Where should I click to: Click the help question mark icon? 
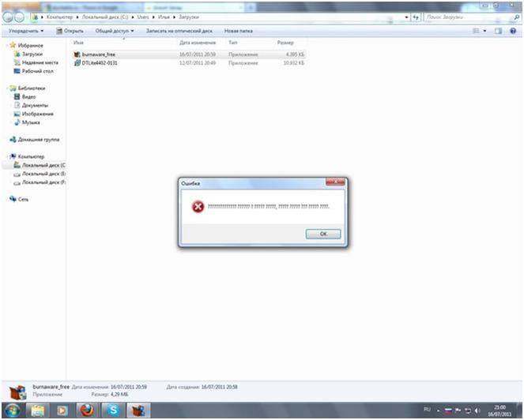(513, 31)
